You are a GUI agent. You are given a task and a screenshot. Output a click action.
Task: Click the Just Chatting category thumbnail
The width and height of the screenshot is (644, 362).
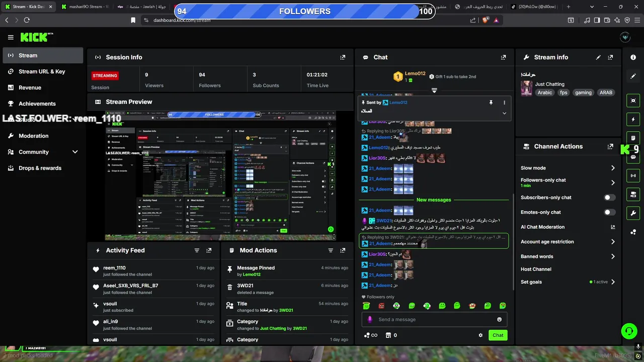(526, 88)
